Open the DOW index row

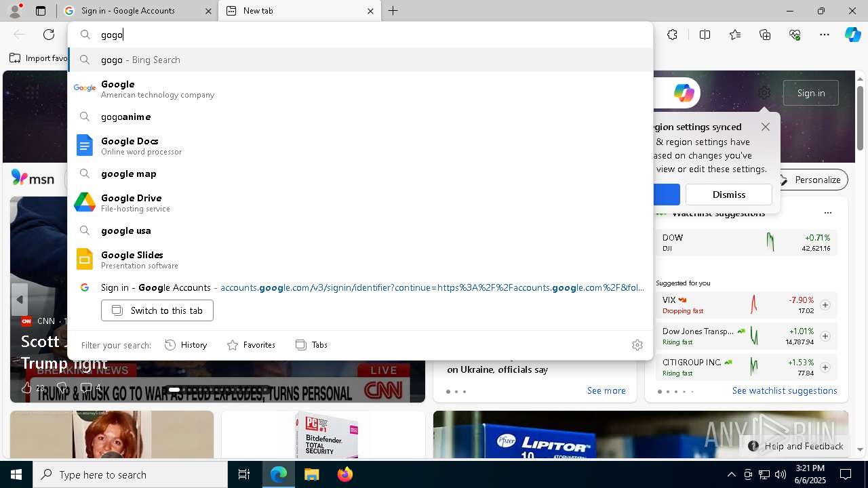click(x=746, y=243)
